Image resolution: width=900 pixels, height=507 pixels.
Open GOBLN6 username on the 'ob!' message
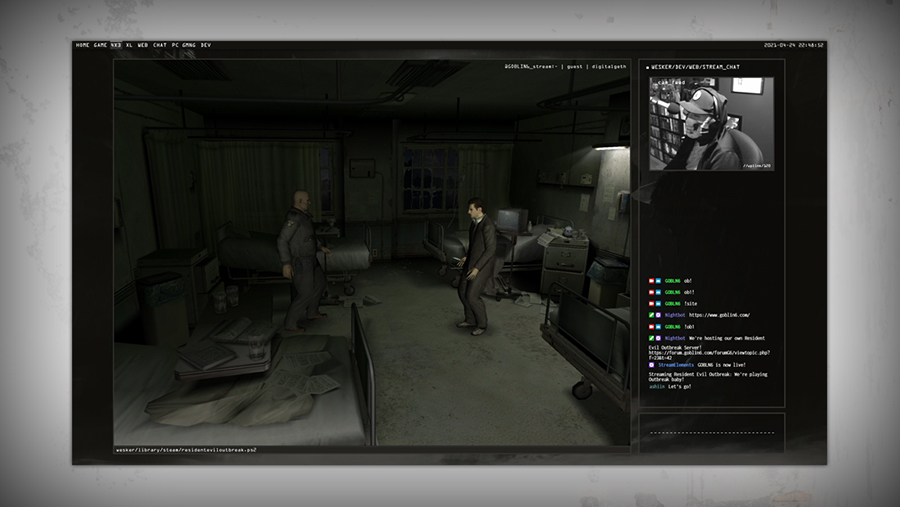pyautogui.click(x=672, y=281)
